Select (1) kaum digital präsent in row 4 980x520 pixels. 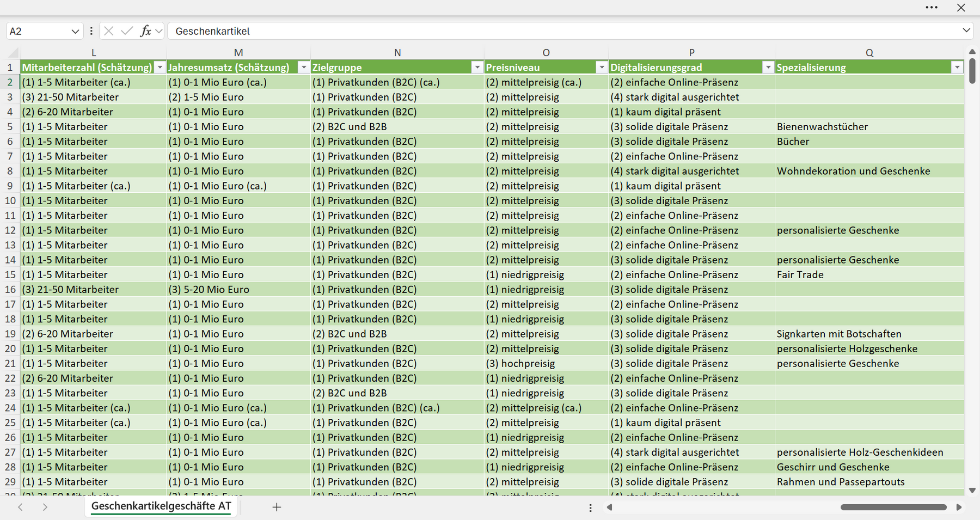tap(691, 112)
